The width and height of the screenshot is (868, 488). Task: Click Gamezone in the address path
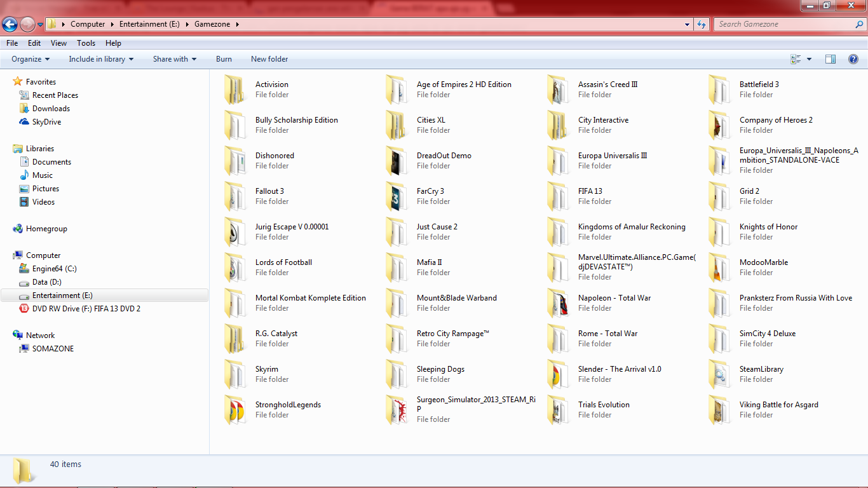click(213, 24)
